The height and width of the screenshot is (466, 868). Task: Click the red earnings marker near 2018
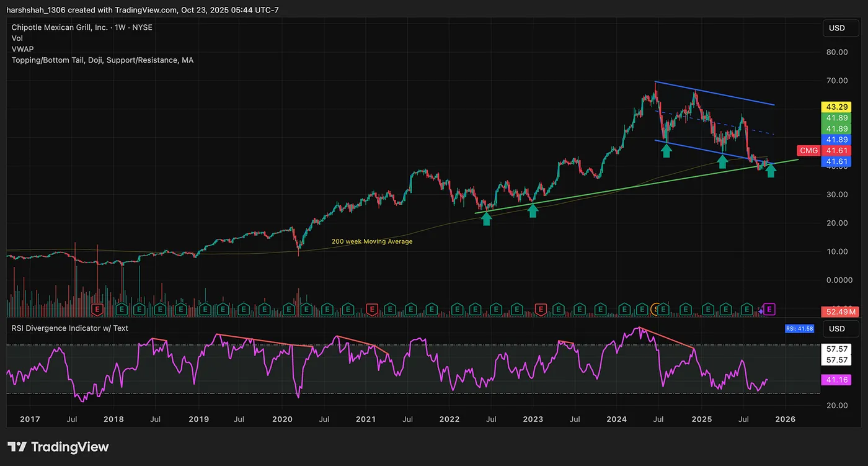(97, 308)
